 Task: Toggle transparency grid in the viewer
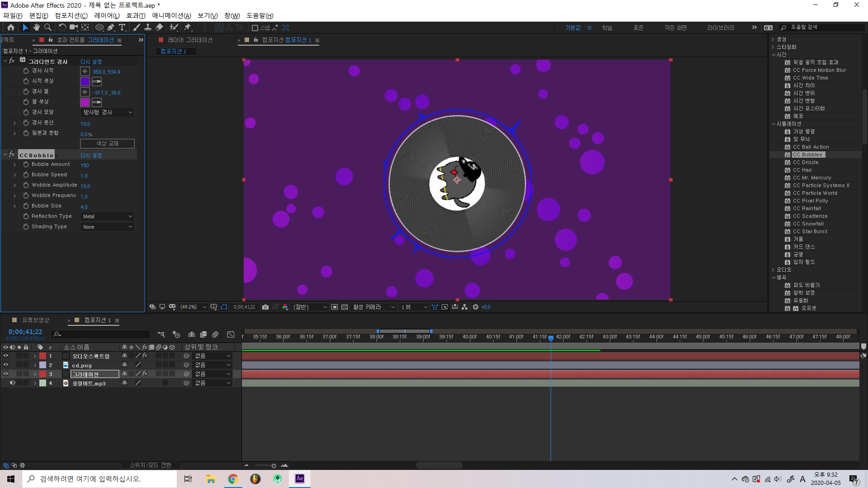point(344,307)
